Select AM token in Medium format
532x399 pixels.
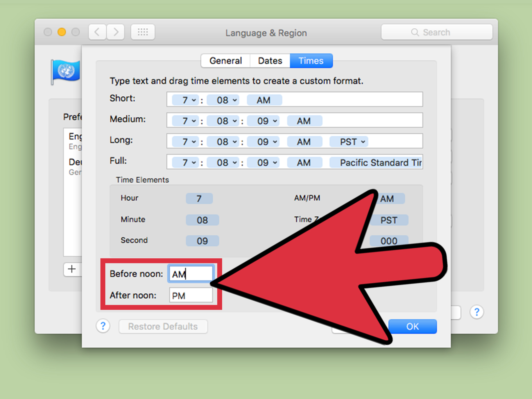[304, 121]
